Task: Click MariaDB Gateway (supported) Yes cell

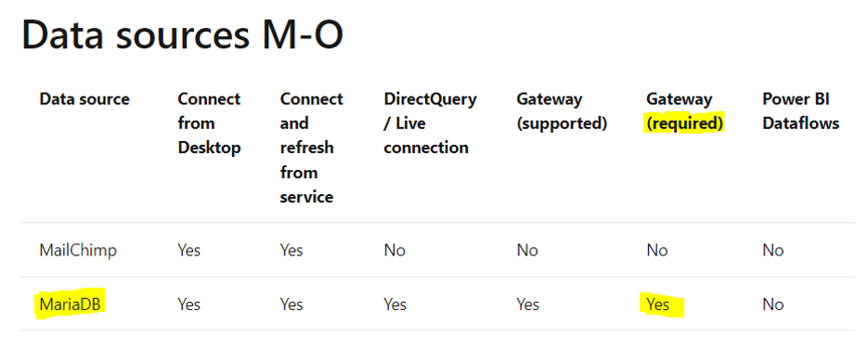Action: pyautogui.click(x=527, y=305)
